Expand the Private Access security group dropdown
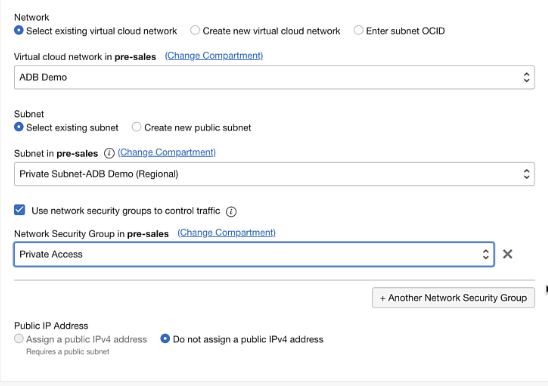 (254, 254)
